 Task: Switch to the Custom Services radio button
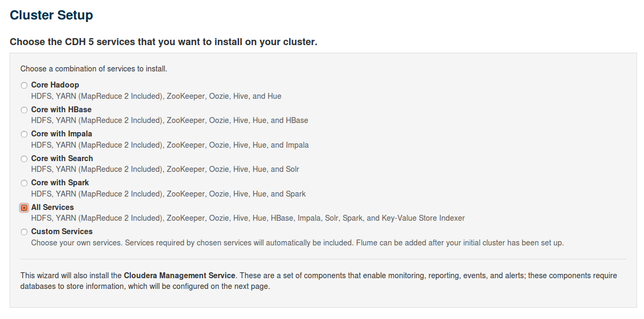(x=24, y=232)
